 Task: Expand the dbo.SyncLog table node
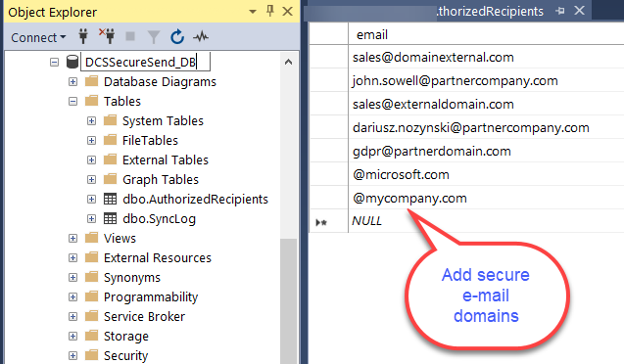(91, 218)
